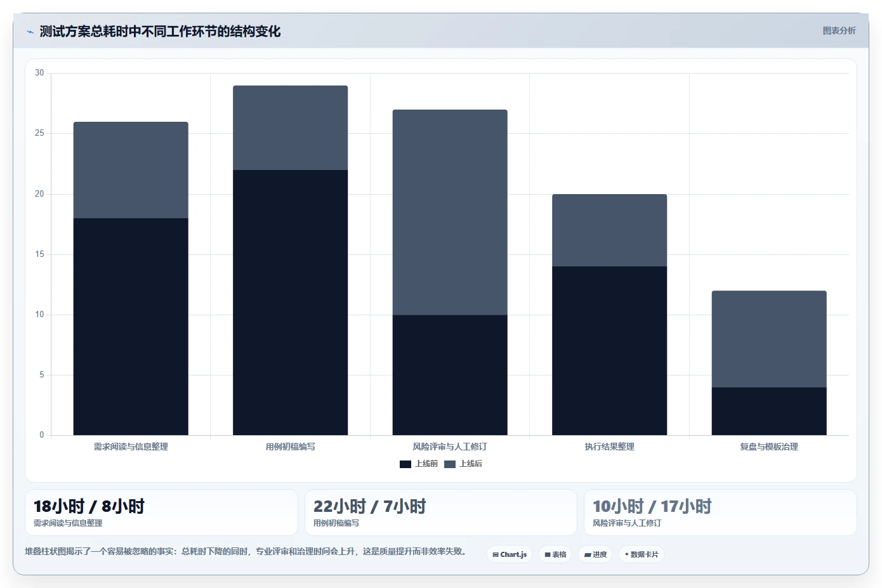Viewport: 882px width, 588px height.
Task: Select the 22小时 / 7小时 stat card
Action: click(441, 513)
